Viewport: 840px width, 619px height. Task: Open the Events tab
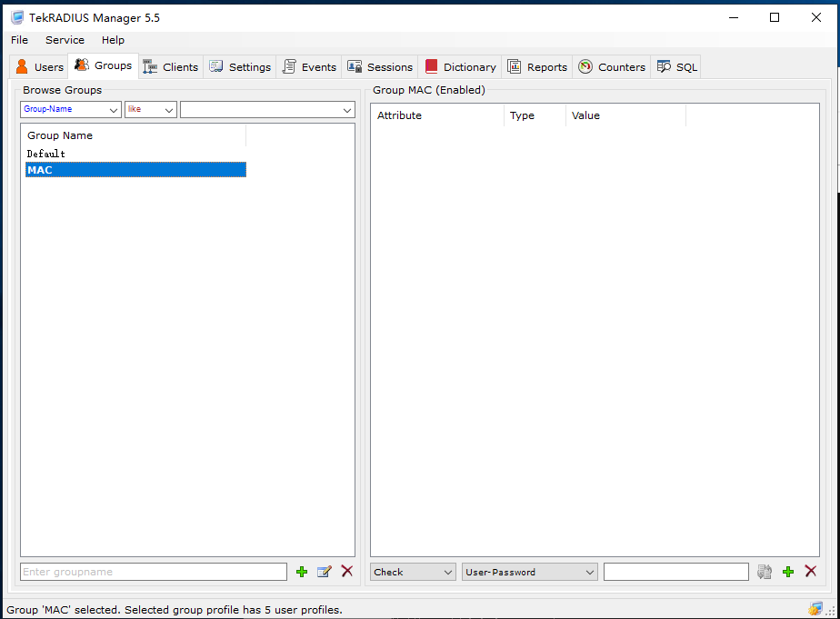[309, 67]
